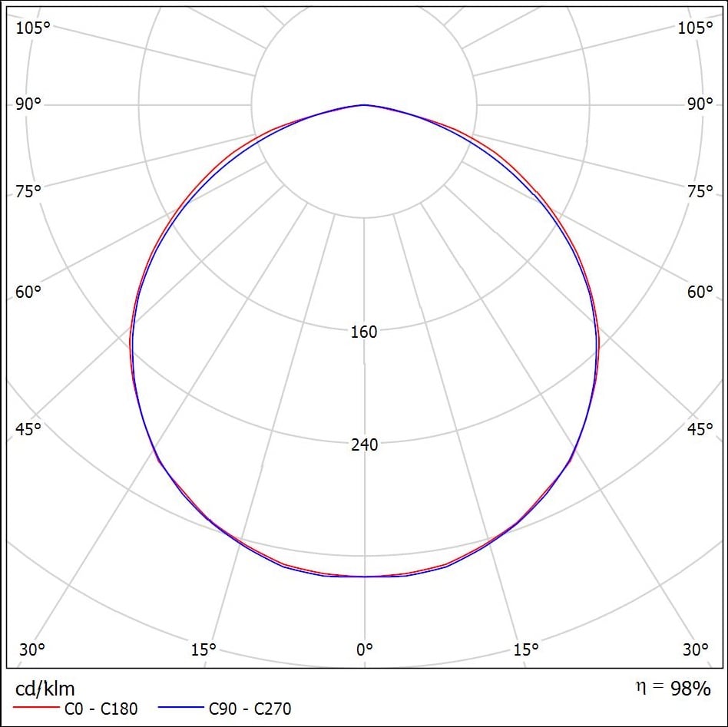Click the right 15° angle label
The height and width of the screenshot is (727, 728).
pos(526,649)
